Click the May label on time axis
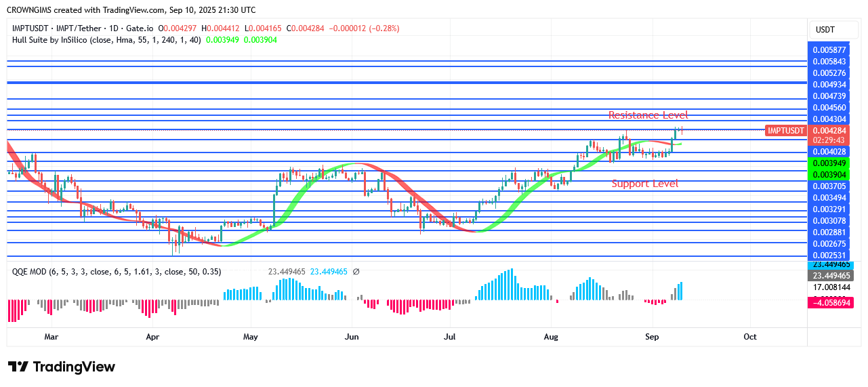 tap(251, 336)
